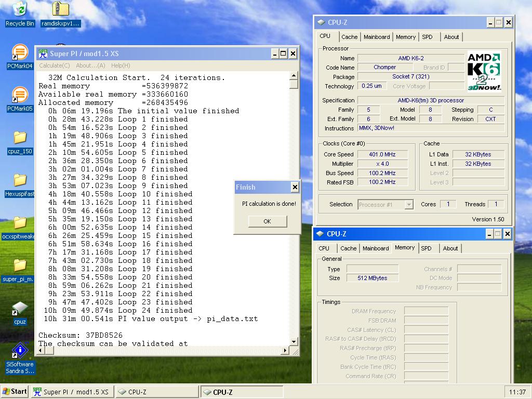
Task: Open the cpuz_150 folder
Action: click(x=20, y=142)
